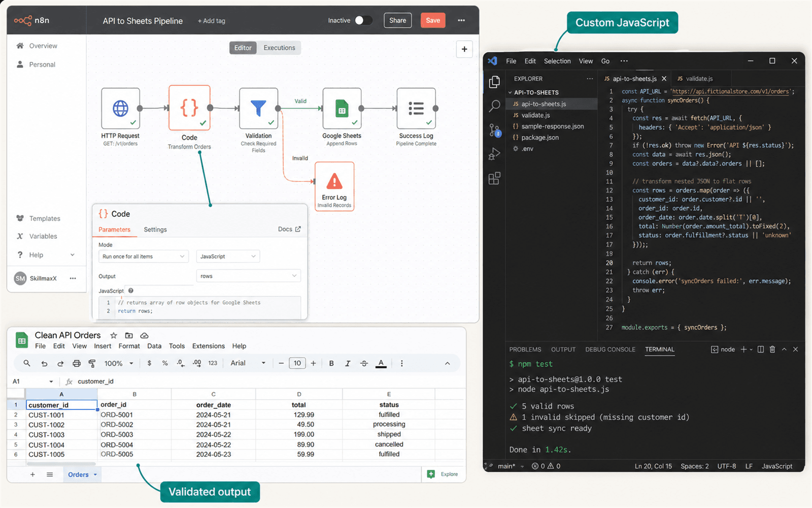Select the Code Transform Orders node
812x508 pixels.
189,108
